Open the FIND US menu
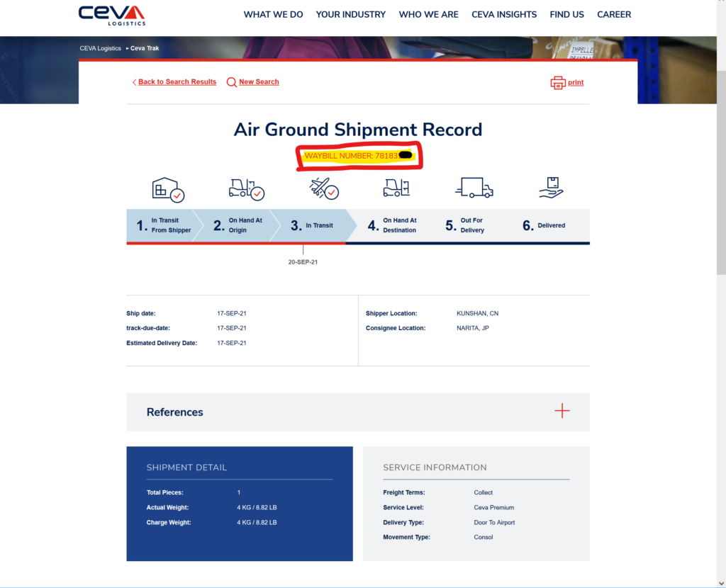This screenshot has width=726, height=588. click(x=566, y=15)
